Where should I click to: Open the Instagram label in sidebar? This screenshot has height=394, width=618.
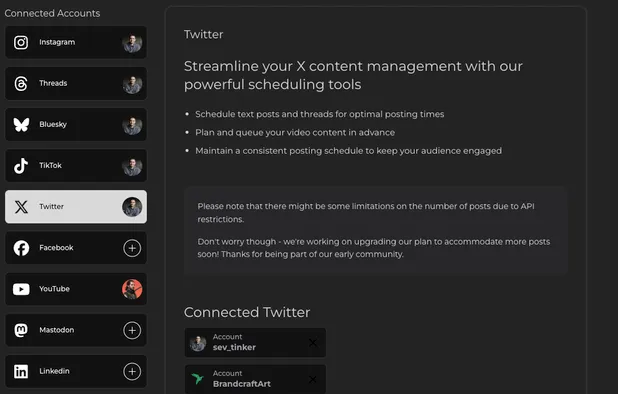[x=57, y=42]
